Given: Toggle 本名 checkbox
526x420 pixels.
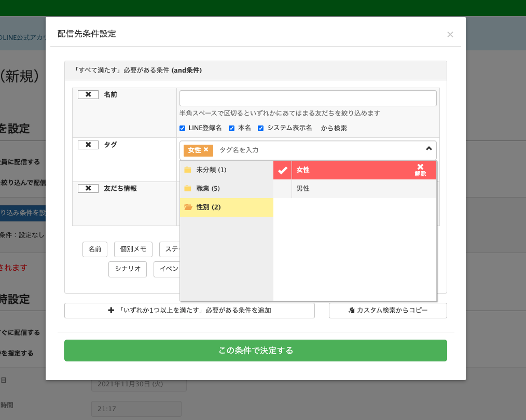Looking at the screenshot, I should (231, 129).
